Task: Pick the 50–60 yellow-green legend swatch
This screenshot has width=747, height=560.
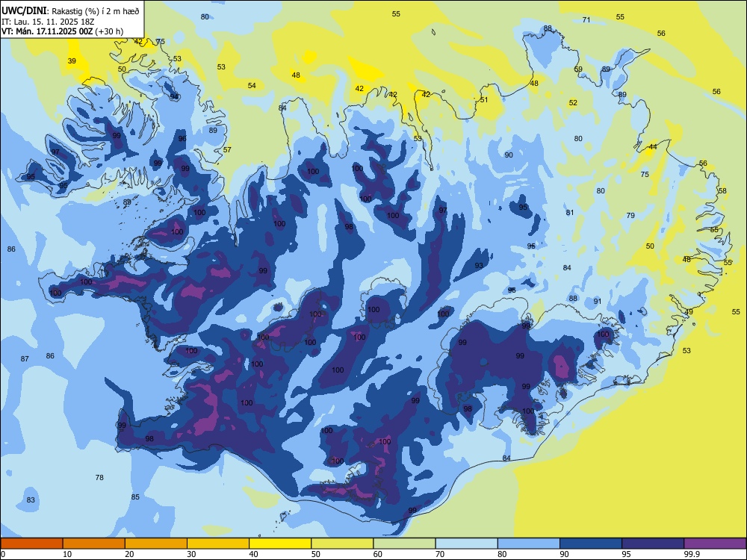Action: (x=342, y=544)
